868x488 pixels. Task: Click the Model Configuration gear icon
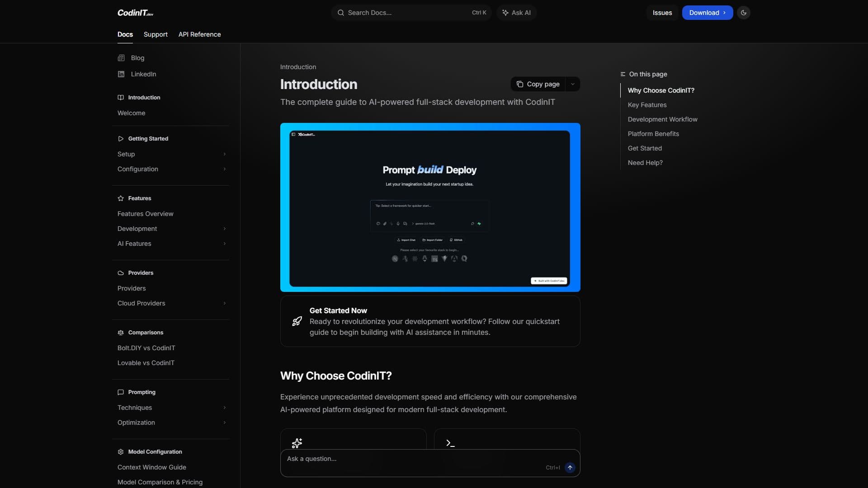(121, 452)
